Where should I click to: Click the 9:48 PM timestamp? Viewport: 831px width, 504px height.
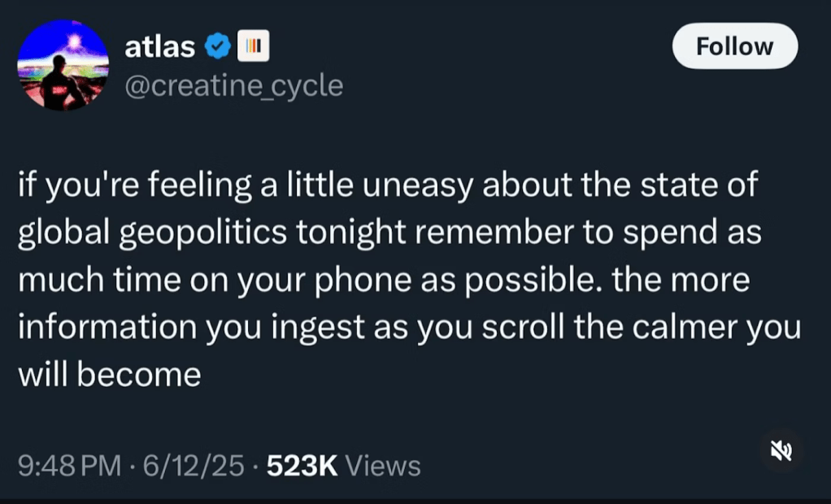tap(68, 466)
